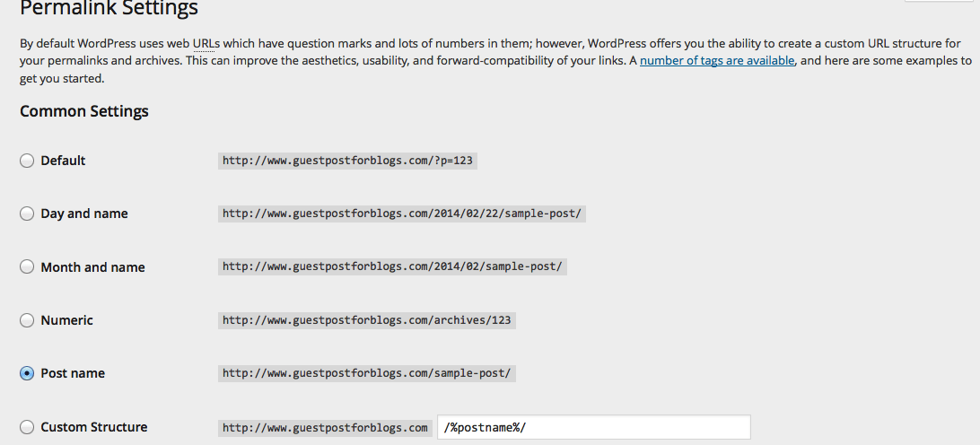
Task: Click the selected Post name radio button
Action: tap(27, 374)
